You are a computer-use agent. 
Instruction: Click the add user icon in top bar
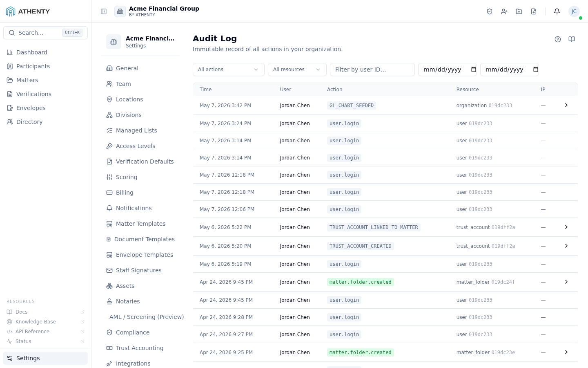click(504, 11)
